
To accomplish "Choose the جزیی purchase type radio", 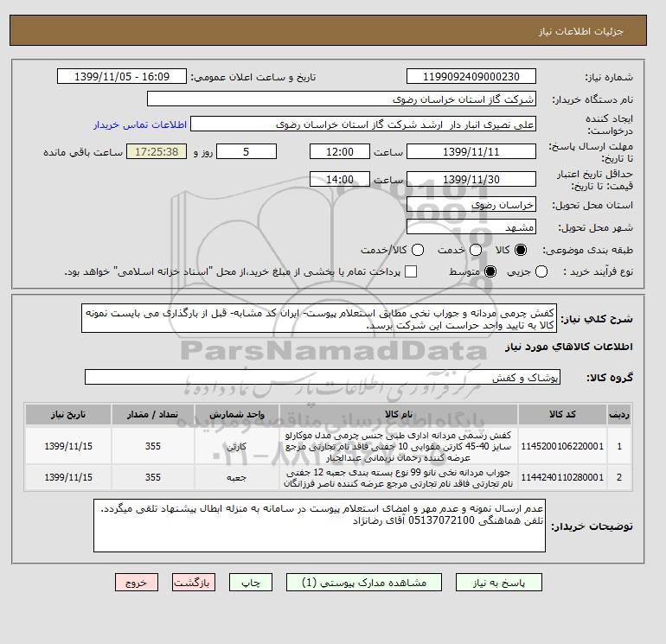I will click(541, 271).
